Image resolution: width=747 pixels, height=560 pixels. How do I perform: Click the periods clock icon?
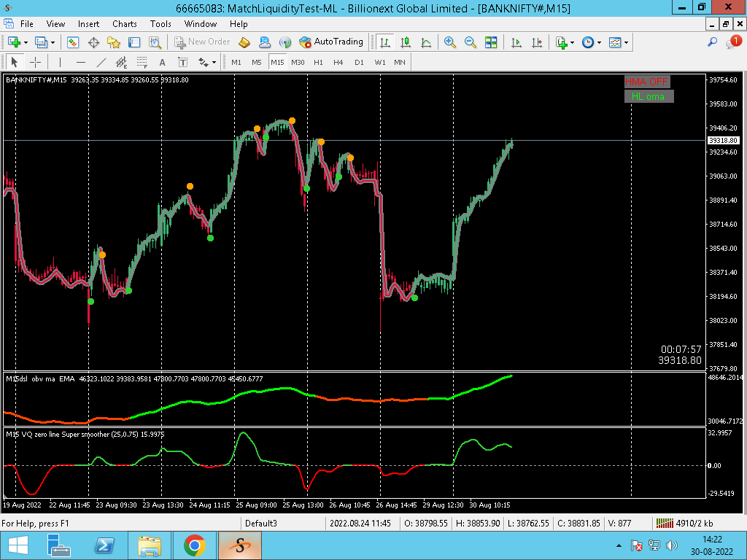point(589,42)
